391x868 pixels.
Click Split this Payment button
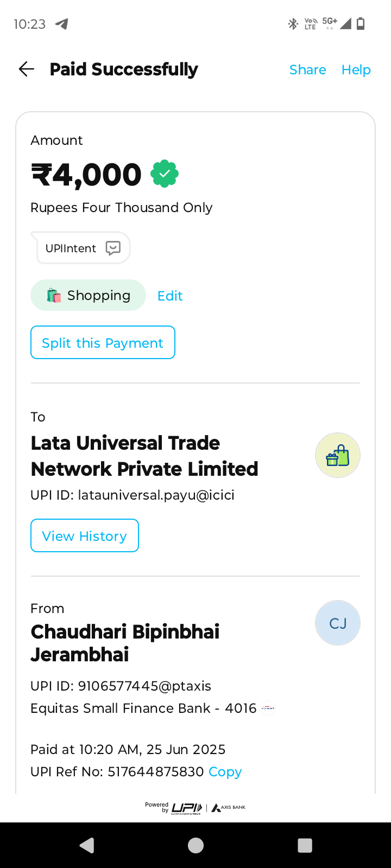[103, 343]
